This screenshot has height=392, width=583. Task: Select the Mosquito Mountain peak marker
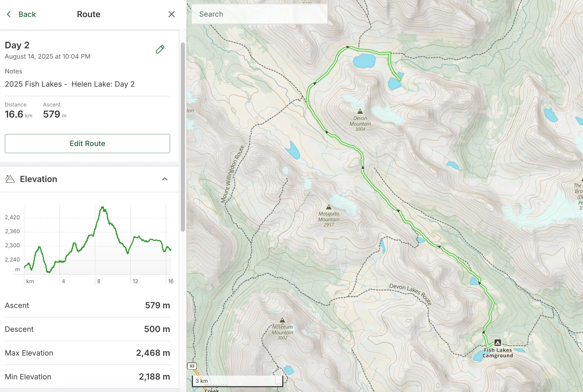[x=329, y=207]
